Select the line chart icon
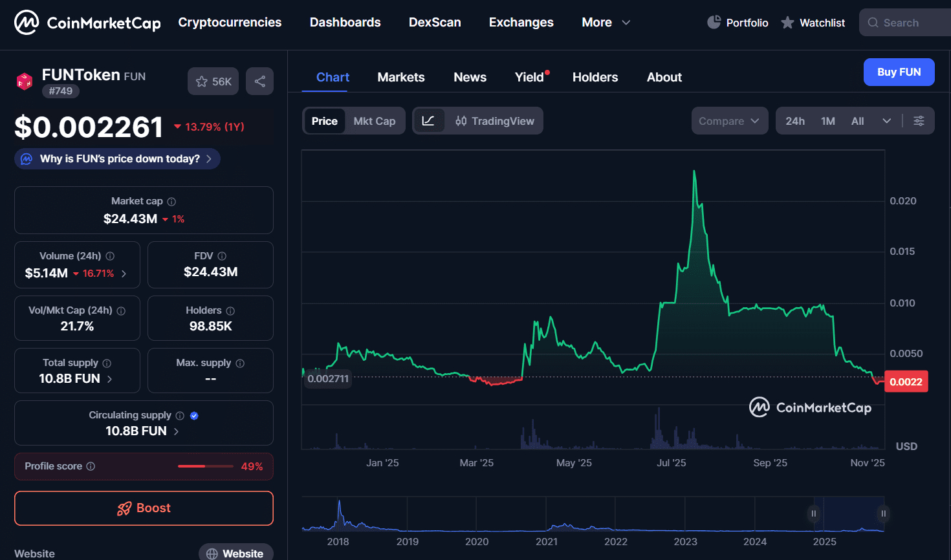Image resolution: width=951 pixels, height=560 pixels. tap(428, 121)
